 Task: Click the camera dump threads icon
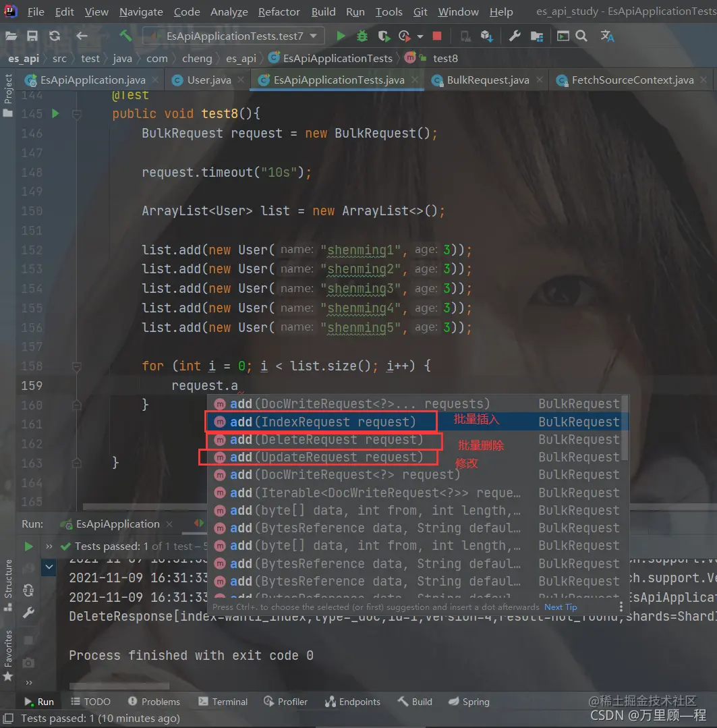(28, 663)
